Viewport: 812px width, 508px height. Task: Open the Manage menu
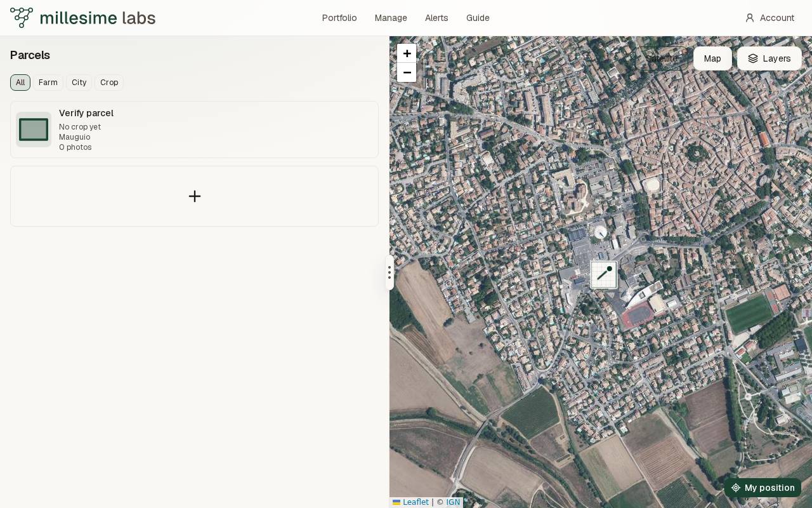(x=391, y=18)
